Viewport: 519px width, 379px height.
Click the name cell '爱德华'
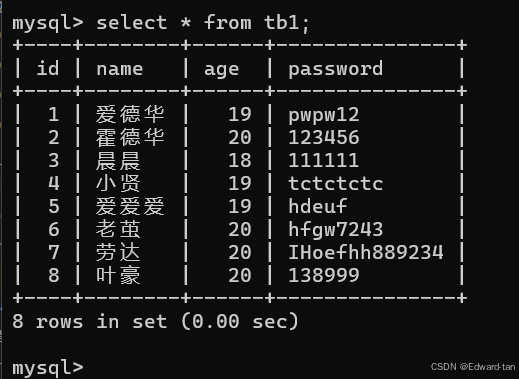click(x=130, y=114)
